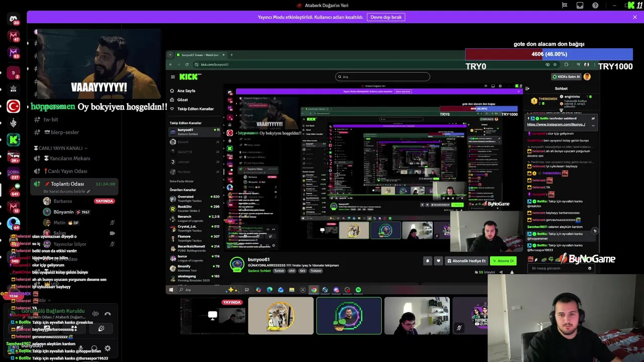Click Sadece Sohbet category link under bunyoo61
The image size is (644, 362).
(259, 270)
